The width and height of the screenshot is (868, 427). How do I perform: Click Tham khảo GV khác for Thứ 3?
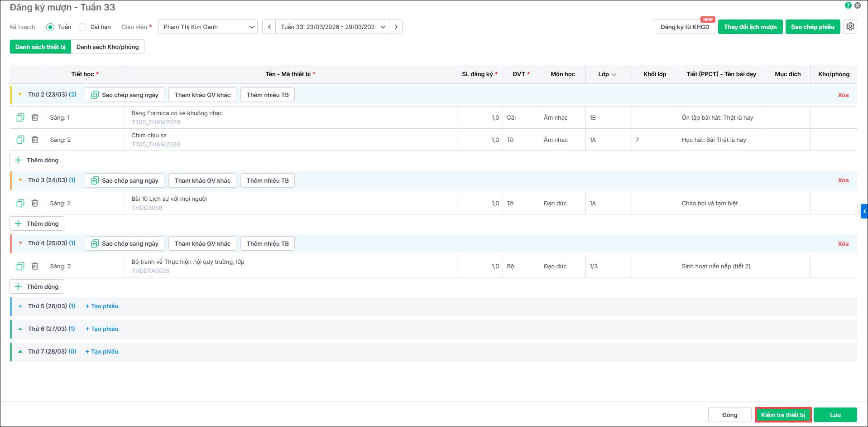(x=202, y=180)
